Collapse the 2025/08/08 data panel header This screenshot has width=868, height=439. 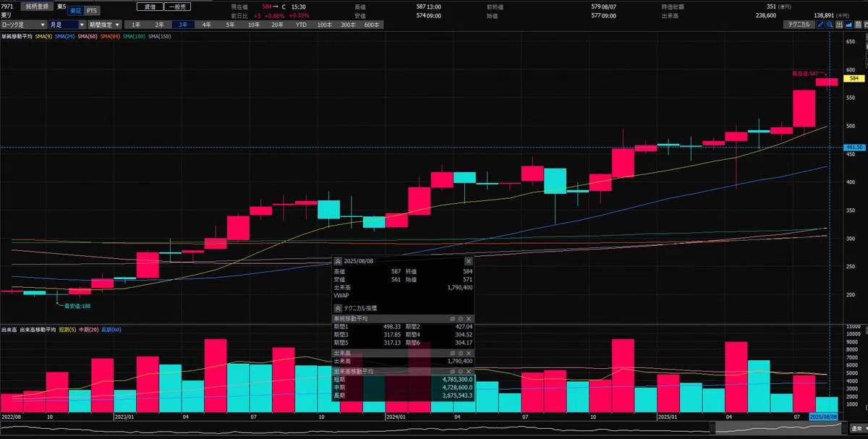click(338, 260)
